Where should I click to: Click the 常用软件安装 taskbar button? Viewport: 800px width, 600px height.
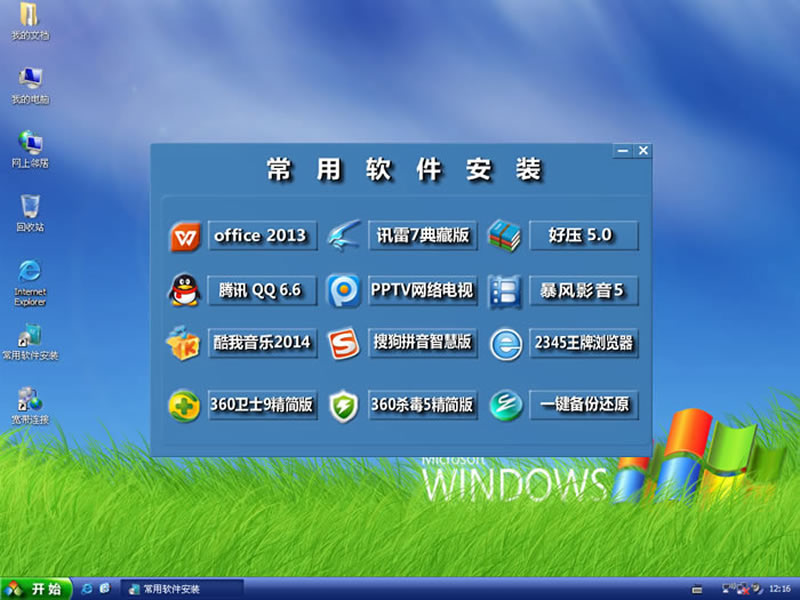182,590
